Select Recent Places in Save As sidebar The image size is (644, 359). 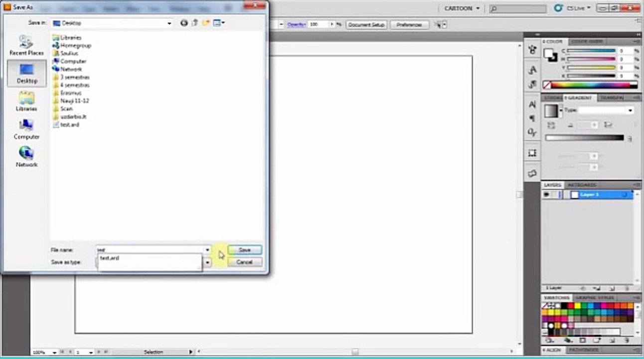(x=26, y=45)
